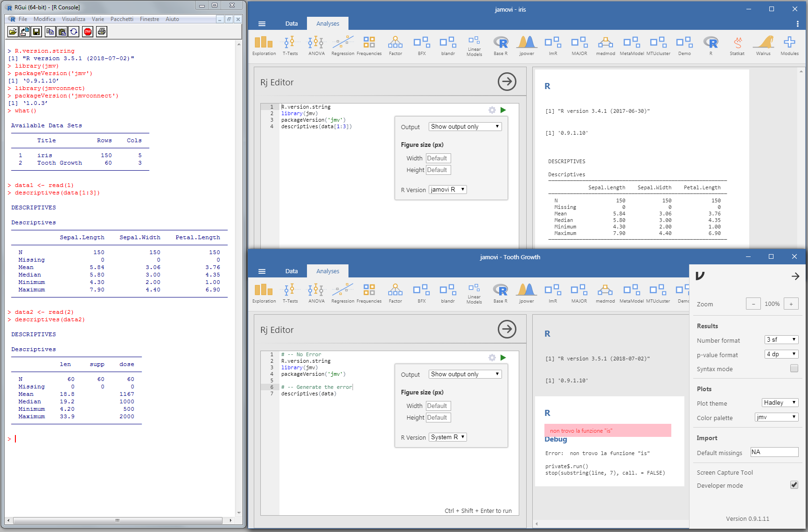808x532 pixels.
Task: Open Output dropdown in Tooth Growth settings
Action: 465,374
